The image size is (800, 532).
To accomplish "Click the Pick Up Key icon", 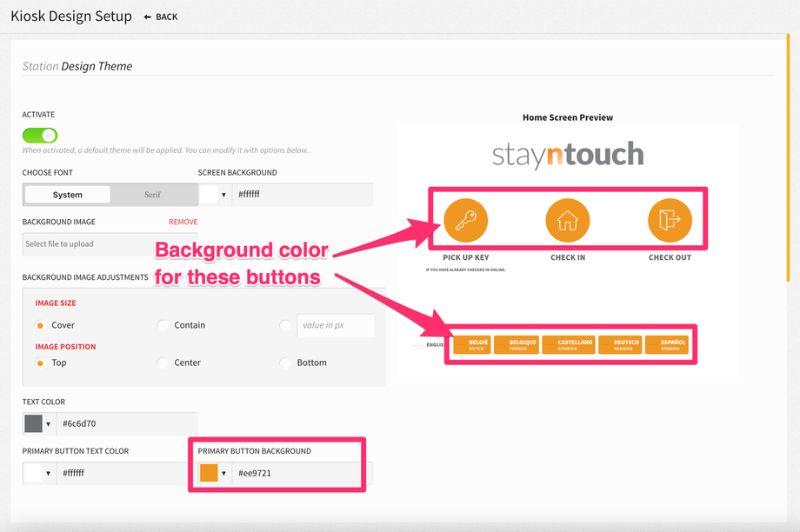I will pyautogui.click(x=465, y=220).
